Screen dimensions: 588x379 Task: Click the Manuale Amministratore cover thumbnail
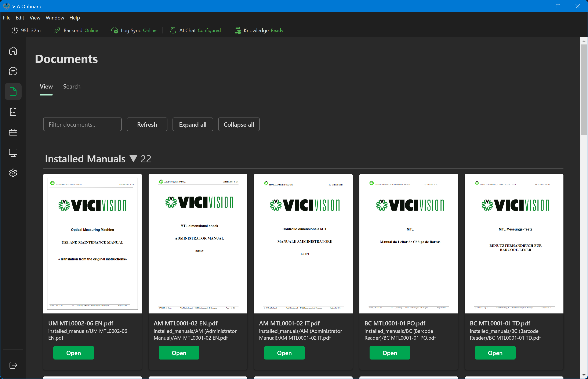click(x=303, y=244)
